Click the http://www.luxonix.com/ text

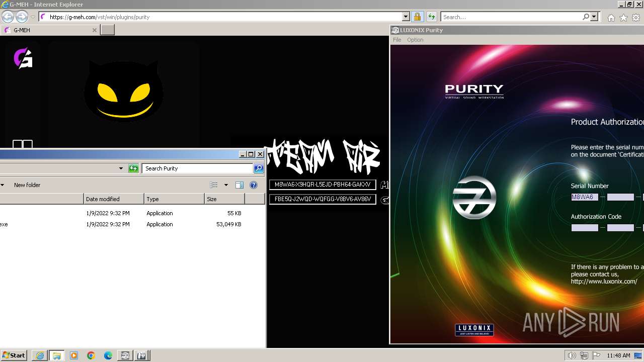[x=604, y=282]
